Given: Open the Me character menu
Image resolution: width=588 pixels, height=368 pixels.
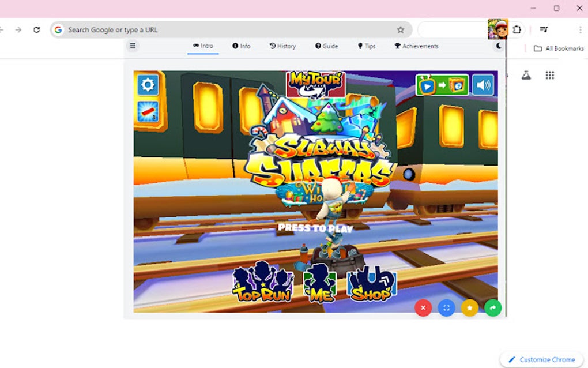Looking at the screenshot, I should pos(320,283).
